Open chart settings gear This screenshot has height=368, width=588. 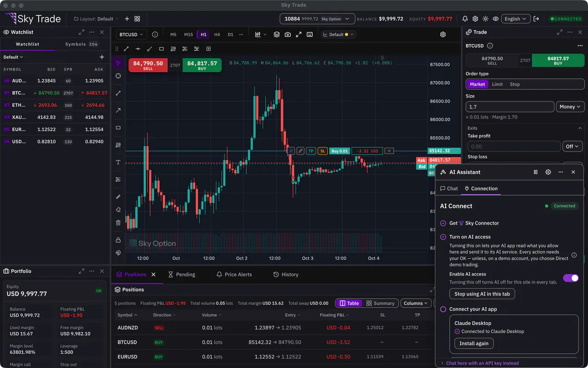tap(443, 34)
